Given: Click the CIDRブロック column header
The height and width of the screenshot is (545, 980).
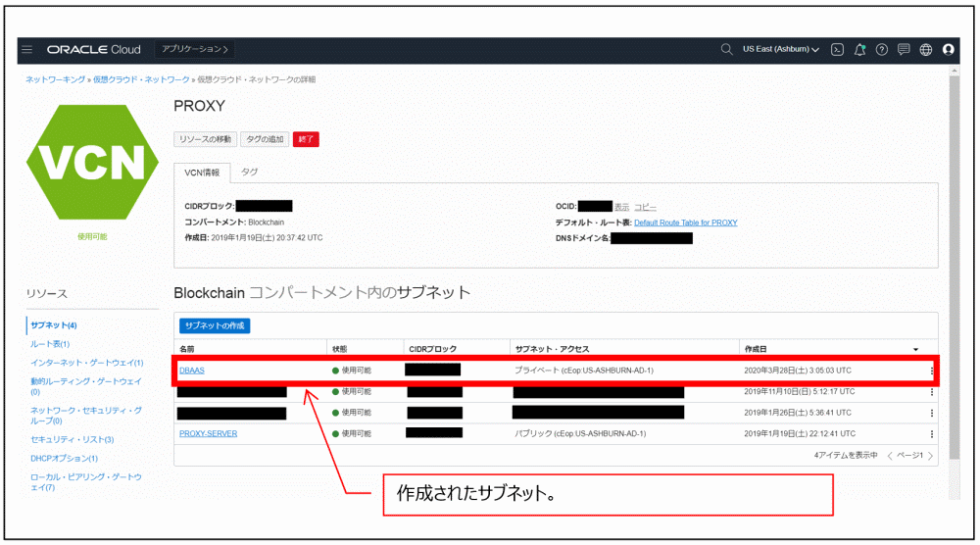Looking at the screenshot, I should [x=432, y=349].
